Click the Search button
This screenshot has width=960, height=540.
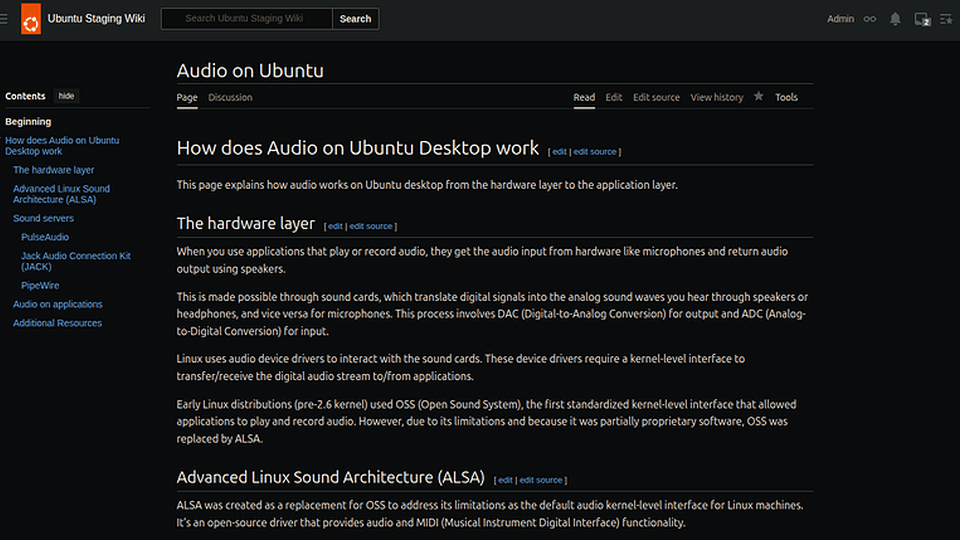(355, 19)
